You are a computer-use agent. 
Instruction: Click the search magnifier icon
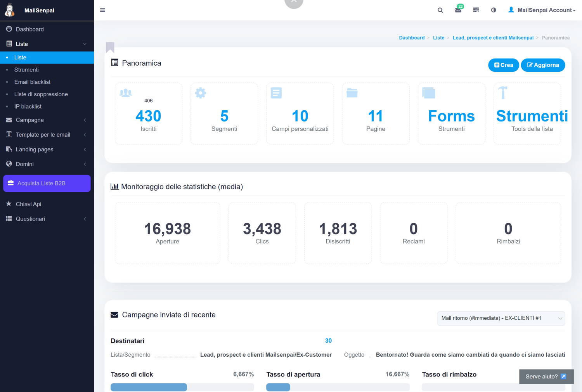[x=440, y=10]
